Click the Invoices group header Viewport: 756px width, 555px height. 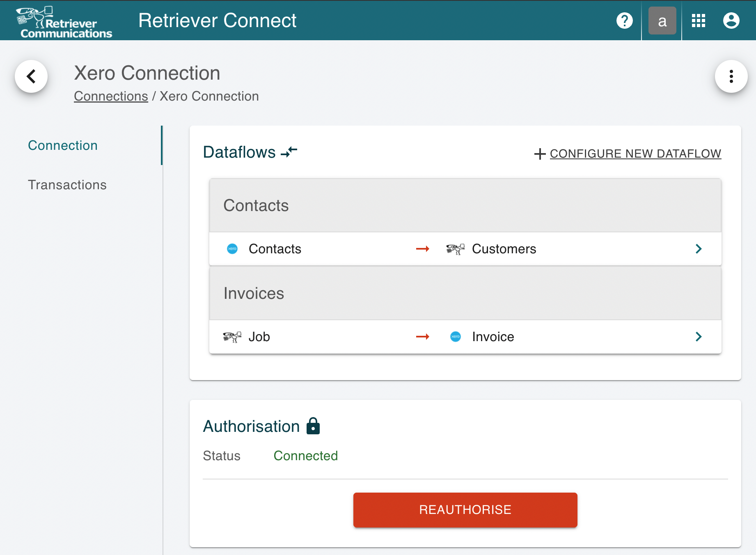click(x=465, y=293)
